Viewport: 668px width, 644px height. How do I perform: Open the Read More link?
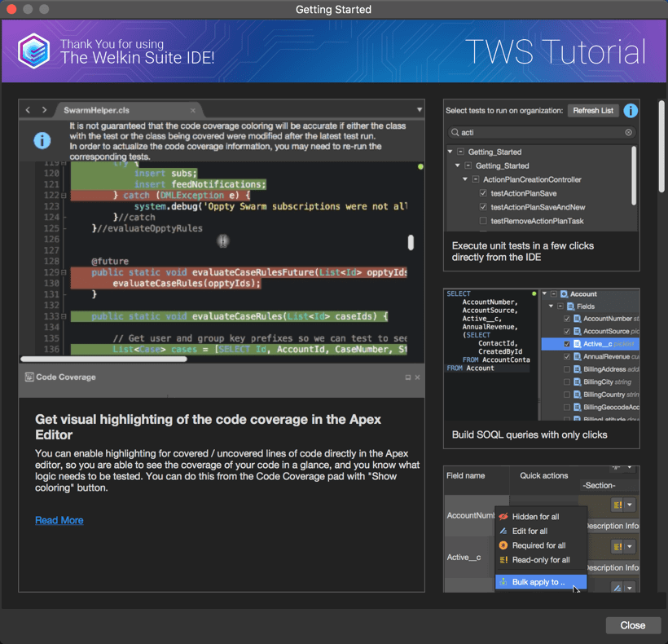coord(59,520)
